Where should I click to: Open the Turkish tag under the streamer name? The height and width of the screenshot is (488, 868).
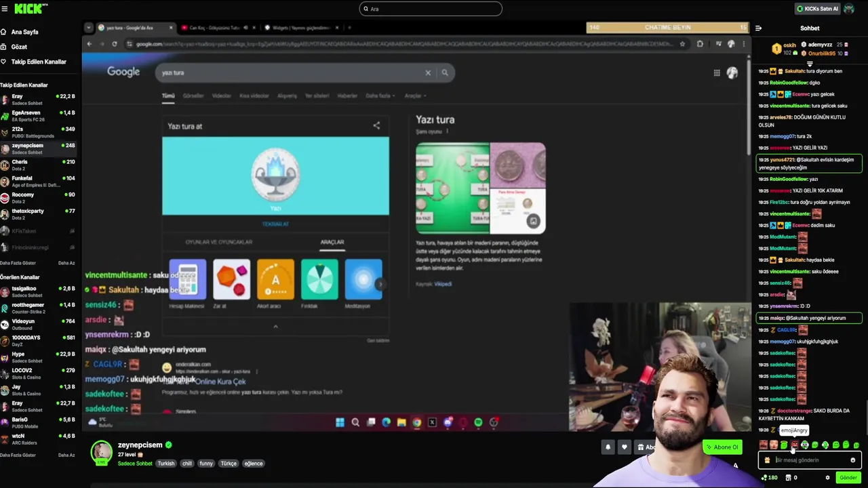tap(166, 464)
